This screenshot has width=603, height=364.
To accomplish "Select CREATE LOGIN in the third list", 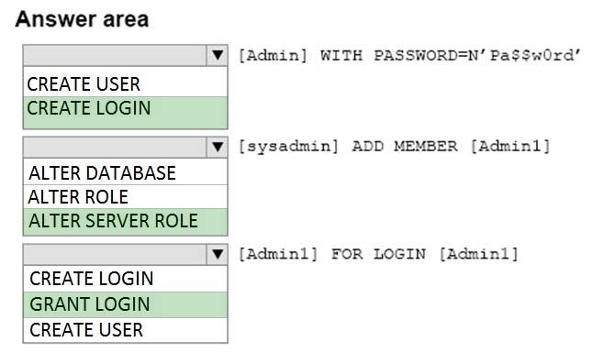I will tap(126, 279).
